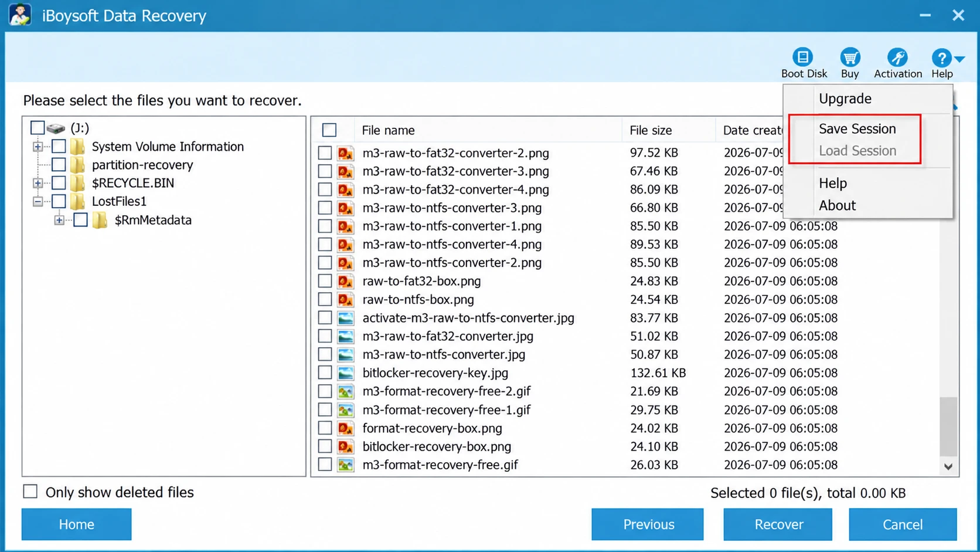Click the $RmMetadata folder icon
This screenshot has height=552, width=980.
pos(100,220)
